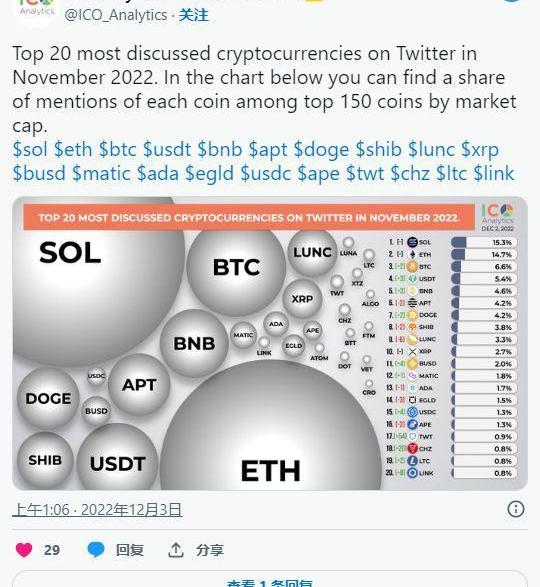Open the $eth cashtag link
Viewport: 540px width, 587px height.
pyautogui.click(x=73, y=149)
